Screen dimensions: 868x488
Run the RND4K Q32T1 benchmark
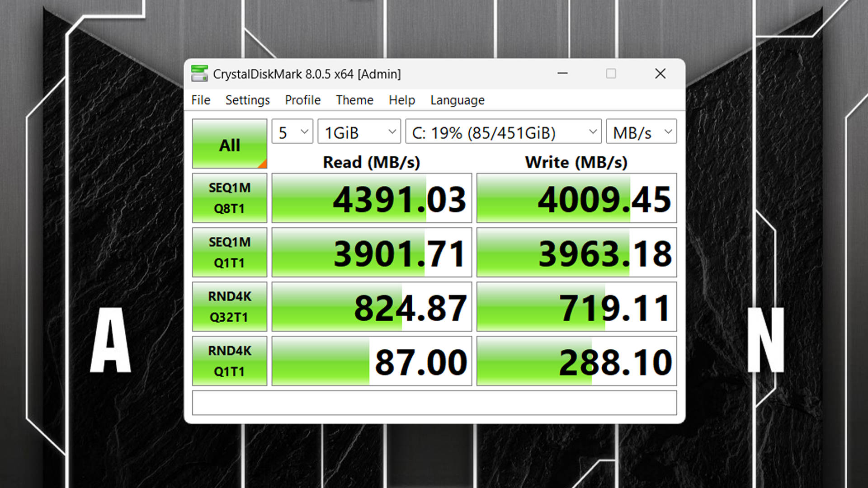point(229,306)
